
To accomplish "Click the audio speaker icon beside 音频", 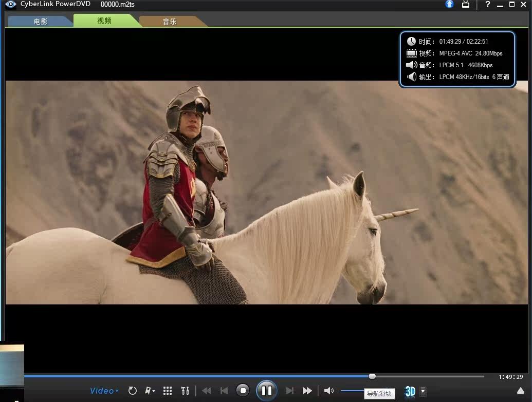I will tap(412, 65).
